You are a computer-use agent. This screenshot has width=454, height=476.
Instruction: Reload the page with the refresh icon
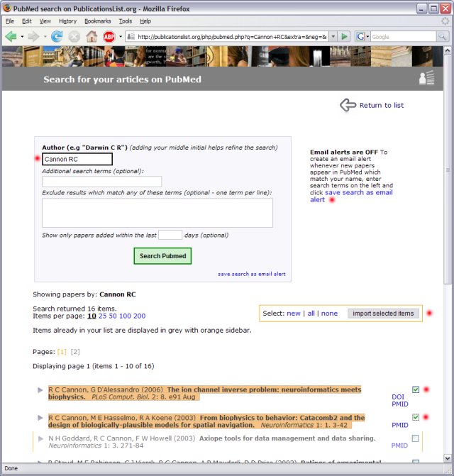pos(57,36)
